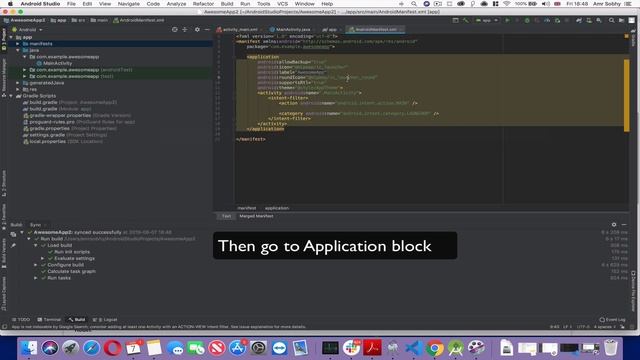This screenshot has height=360, width=640.
Task: Open the Build menu in menu bar
Action: (x=227, y=4)
